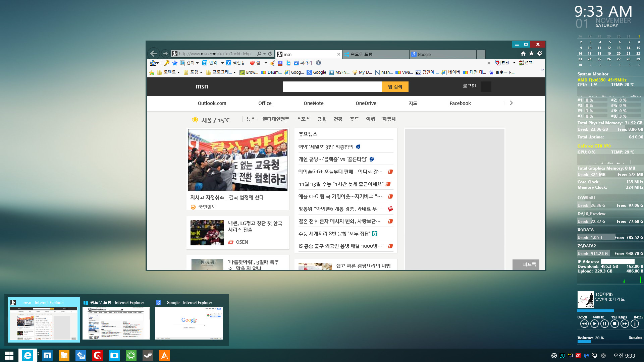Click the broom cleaner icon in the toolbar
The width and height of the screenshot is (644, 362).
[x=272, y=63]
